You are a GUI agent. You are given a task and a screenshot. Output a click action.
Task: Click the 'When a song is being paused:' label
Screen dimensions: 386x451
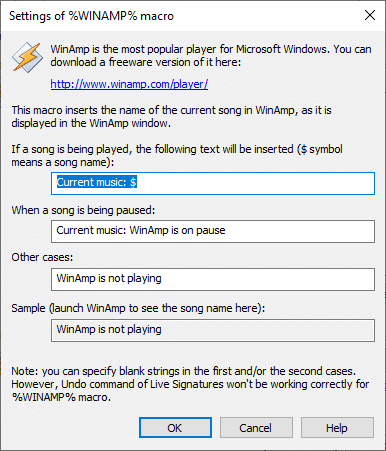(83, 210)
